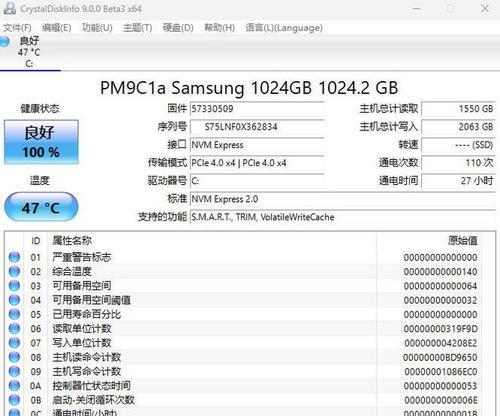Click the blue status dot for attribute 07
The height and width of the screenshot is (416, 500).
tap(14, 343)
